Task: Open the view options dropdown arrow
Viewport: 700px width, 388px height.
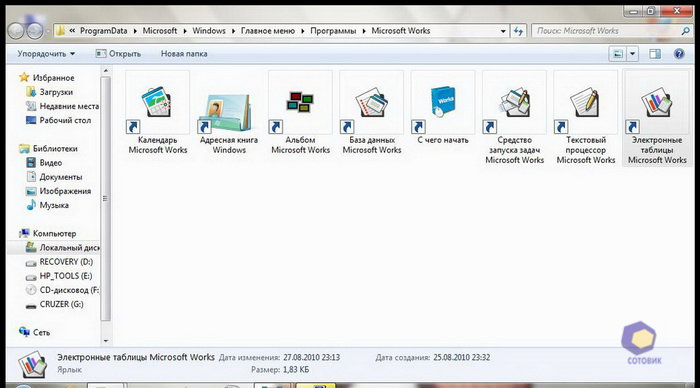Action: coord(633,54)
